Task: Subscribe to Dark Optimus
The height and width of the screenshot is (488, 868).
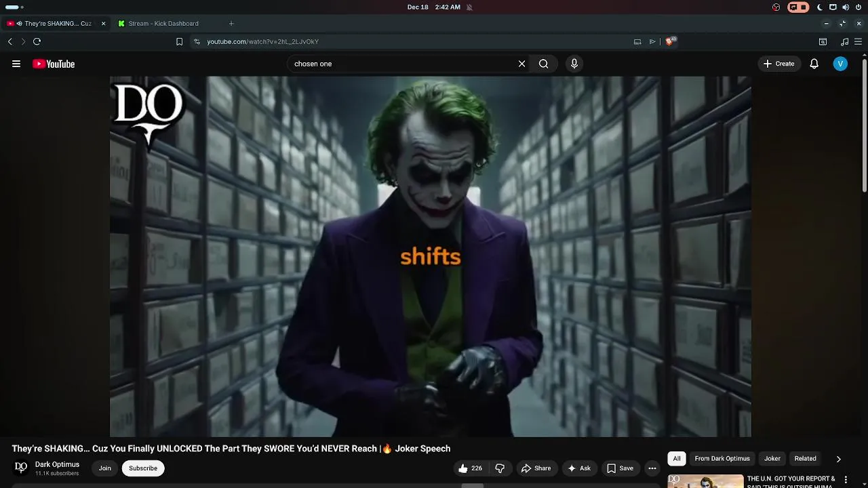Action: (143, 468)
